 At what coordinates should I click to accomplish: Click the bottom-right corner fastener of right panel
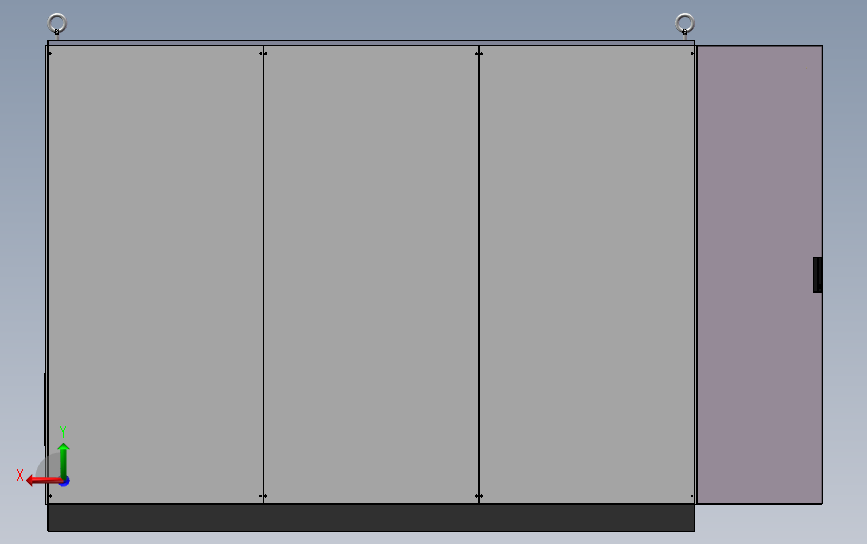(x=692, y=496)
